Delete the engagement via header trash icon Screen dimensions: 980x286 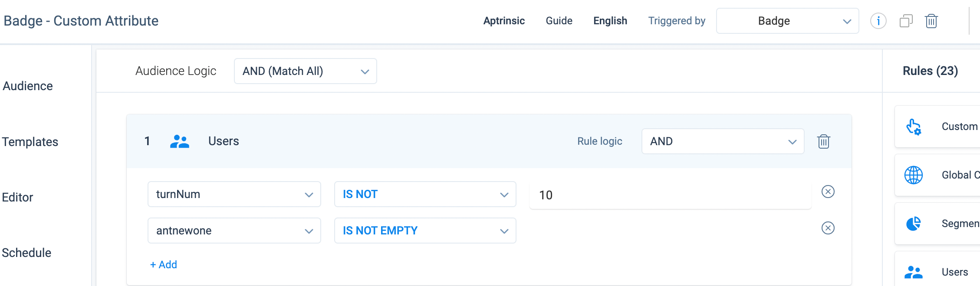(x=931, y=21)
